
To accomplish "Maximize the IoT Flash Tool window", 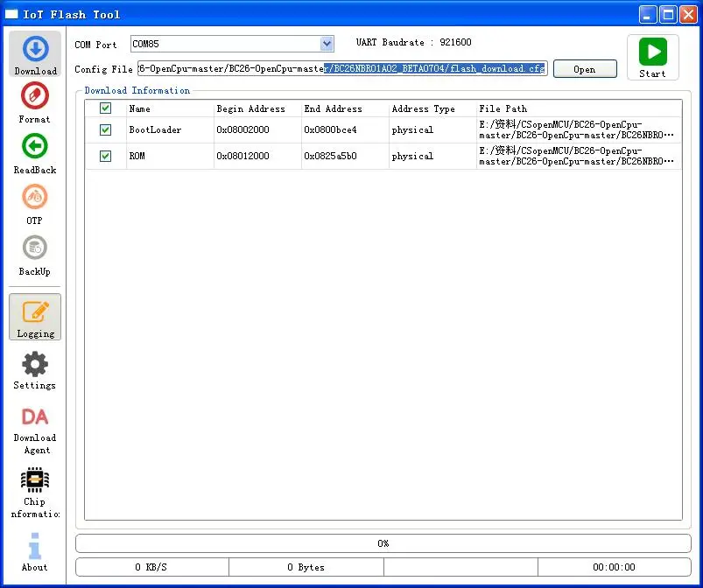I will [668, 14].
